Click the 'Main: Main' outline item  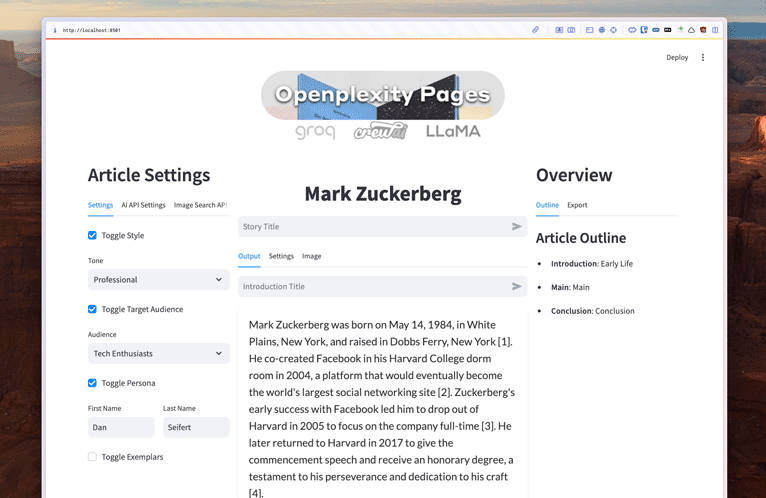pyautogui.click(x=570, y=287)
